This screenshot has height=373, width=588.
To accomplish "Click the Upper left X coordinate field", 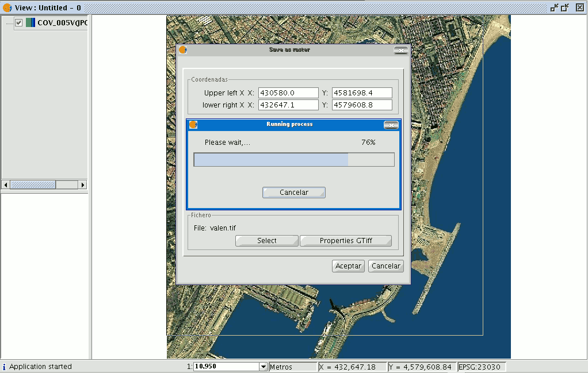I will [x=288, y=93].
